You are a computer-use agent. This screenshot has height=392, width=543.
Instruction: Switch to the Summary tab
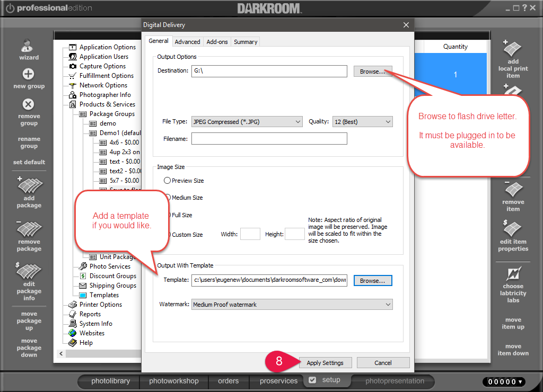click(x=246, y=42)
